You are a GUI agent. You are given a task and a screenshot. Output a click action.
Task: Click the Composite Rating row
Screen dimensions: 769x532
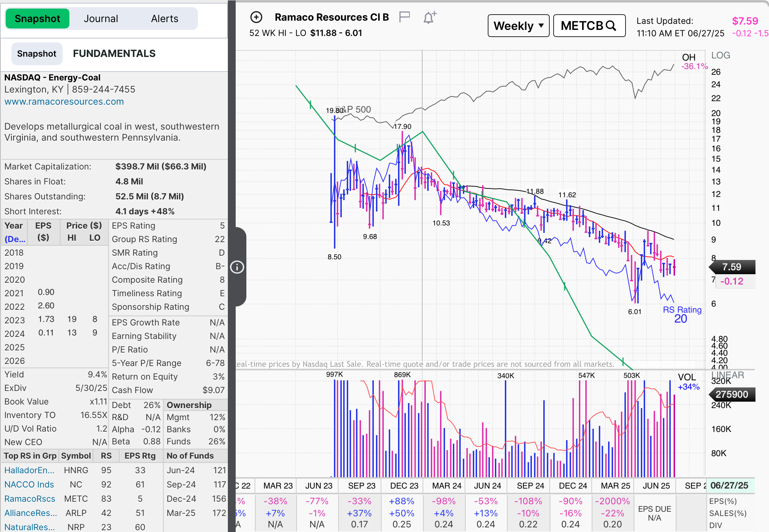point(168,280)
